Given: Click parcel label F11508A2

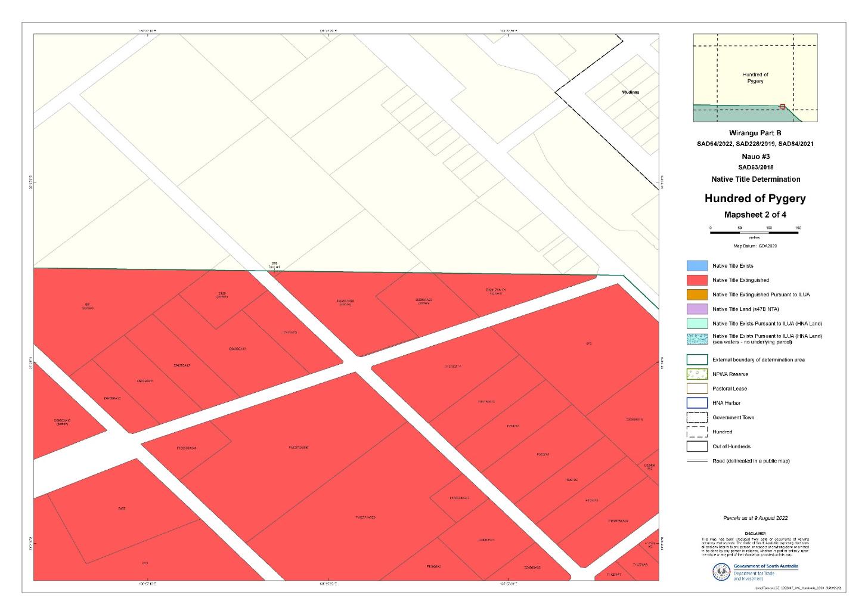Looking at the screenshot, I should pyautogui.click(x=433, y=566).
